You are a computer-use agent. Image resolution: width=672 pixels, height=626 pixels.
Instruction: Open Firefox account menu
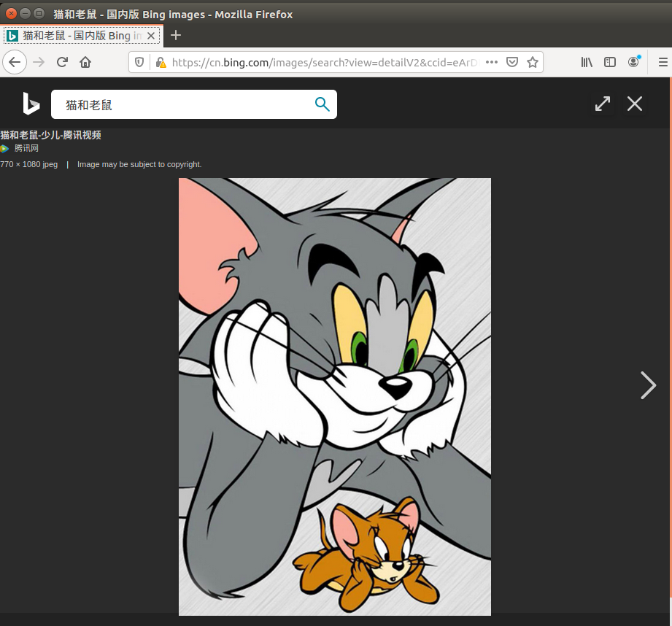(633, 62)
